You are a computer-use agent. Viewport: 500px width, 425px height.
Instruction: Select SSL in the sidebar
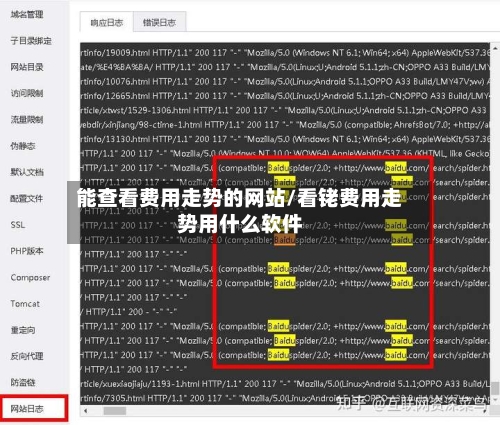coord(18,225)
